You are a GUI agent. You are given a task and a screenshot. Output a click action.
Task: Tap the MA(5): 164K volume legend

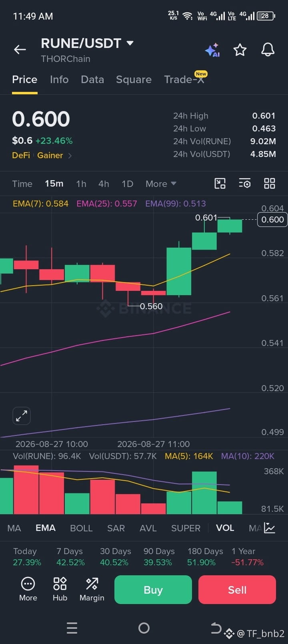click(189, 456)
